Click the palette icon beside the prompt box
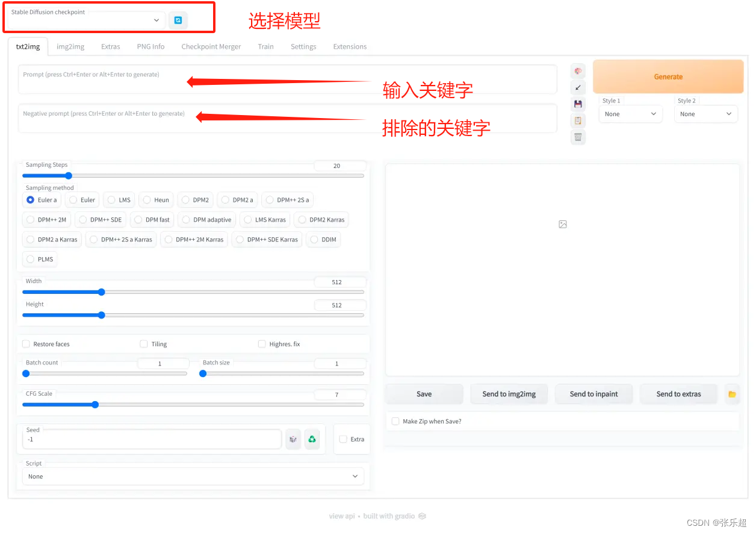Image resolution: width=756 pixels, height=533 pixels. coord(578,70)
